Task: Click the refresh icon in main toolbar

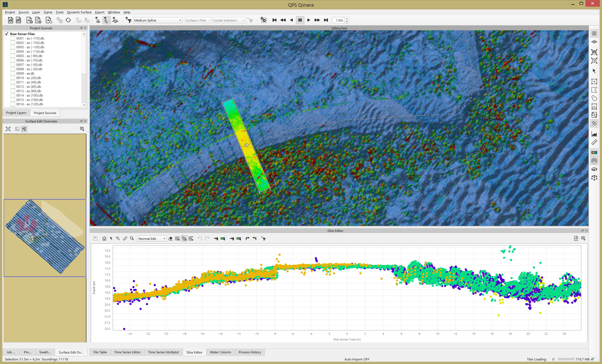Action: click(68, 20)
